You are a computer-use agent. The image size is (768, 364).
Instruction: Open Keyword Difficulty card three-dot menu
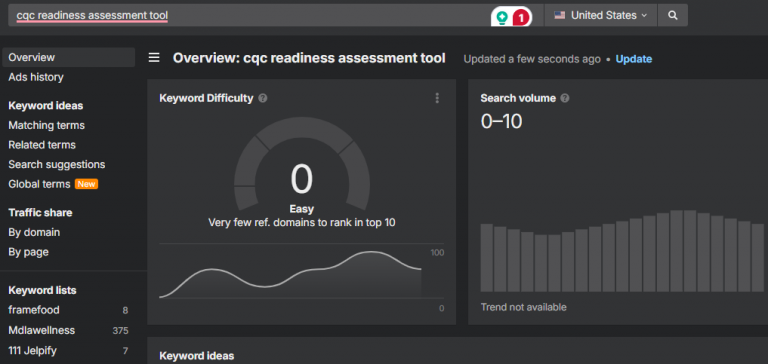pos(437,98)
